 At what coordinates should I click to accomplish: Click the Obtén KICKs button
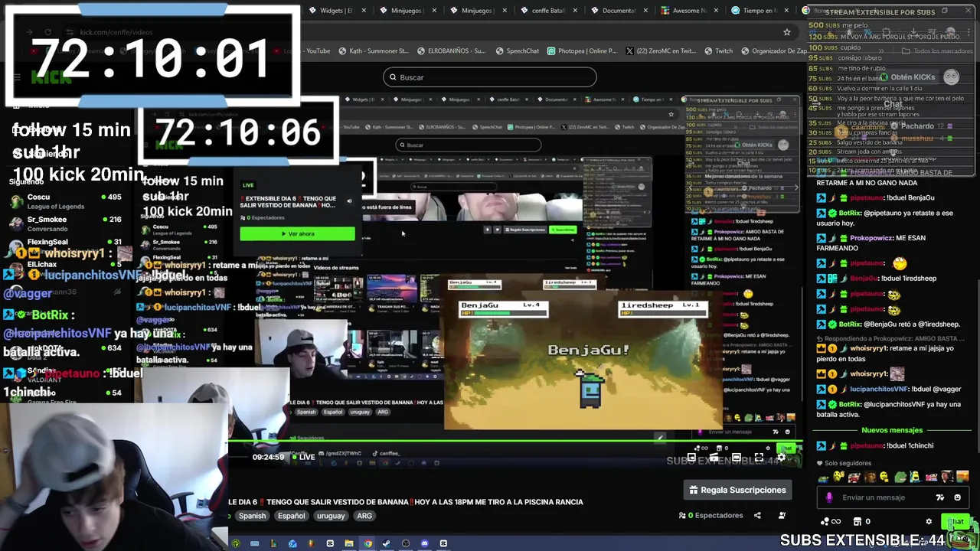(907, 77)
